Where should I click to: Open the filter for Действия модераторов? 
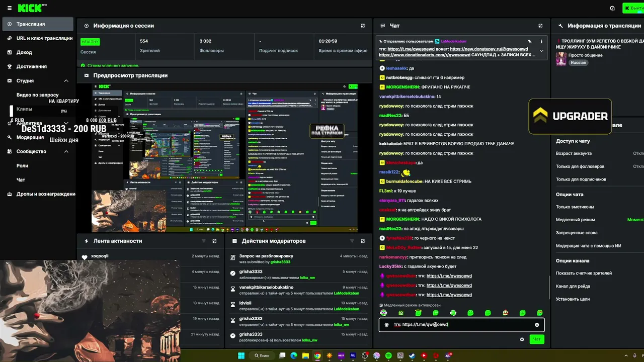tap(352, 241)
